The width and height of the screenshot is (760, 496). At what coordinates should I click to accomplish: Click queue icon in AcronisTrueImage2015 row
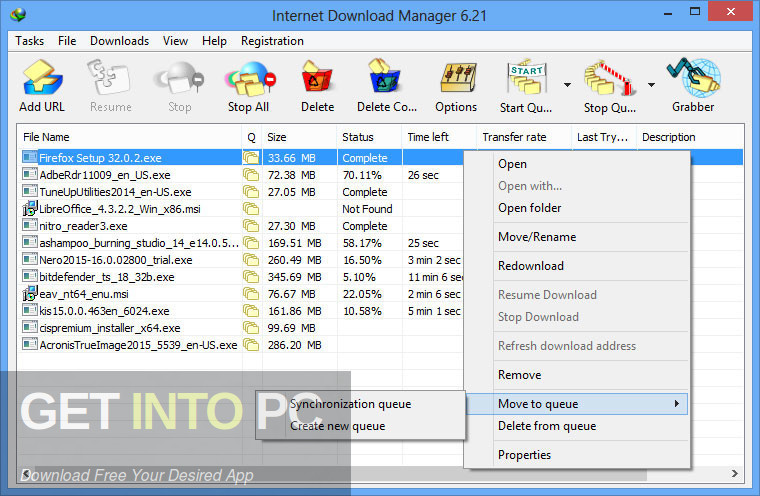coord(251,345)
